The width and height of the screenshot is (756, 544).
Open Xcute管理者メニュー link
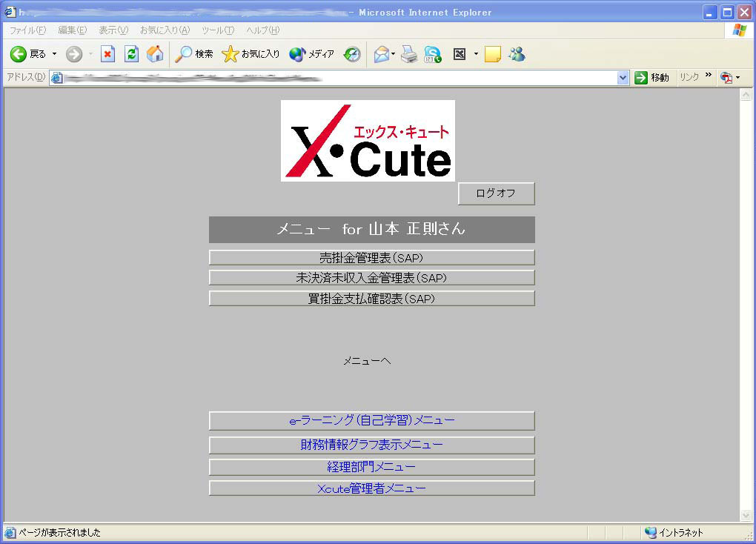[372, 488]
